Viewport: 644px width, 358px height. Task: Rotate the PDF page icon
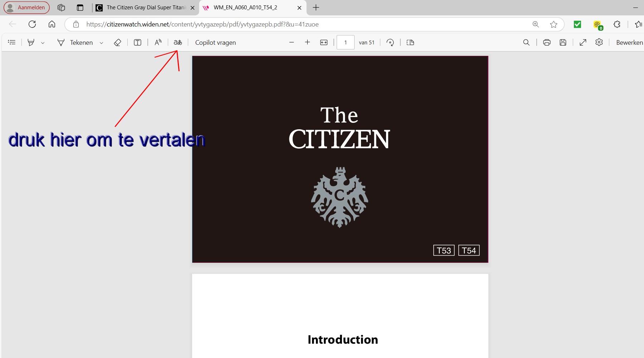click(390, 42)
